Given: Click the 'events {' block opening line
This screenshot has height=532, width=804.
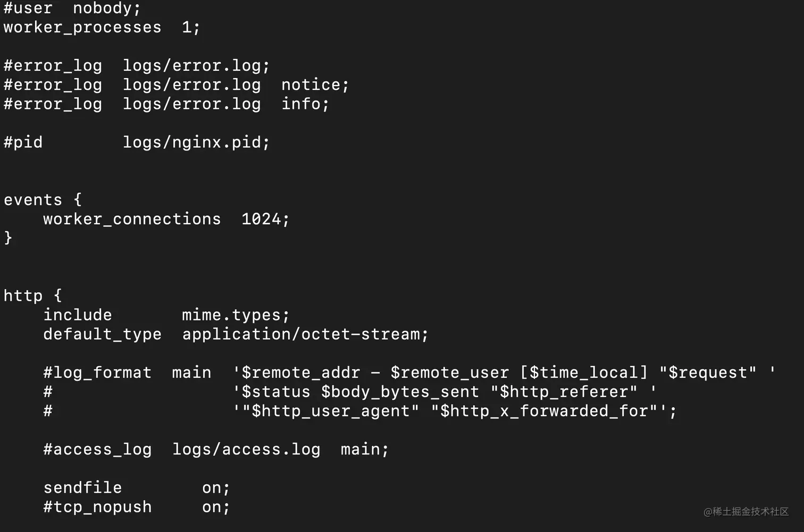Looking at the screenshot, I should pos(43,200).
